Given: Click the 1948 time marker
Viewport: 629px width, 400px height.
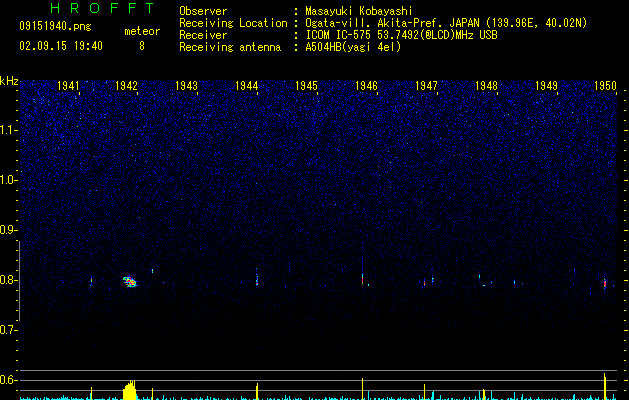Looking at the screenshot, I should tap(486, 86).
